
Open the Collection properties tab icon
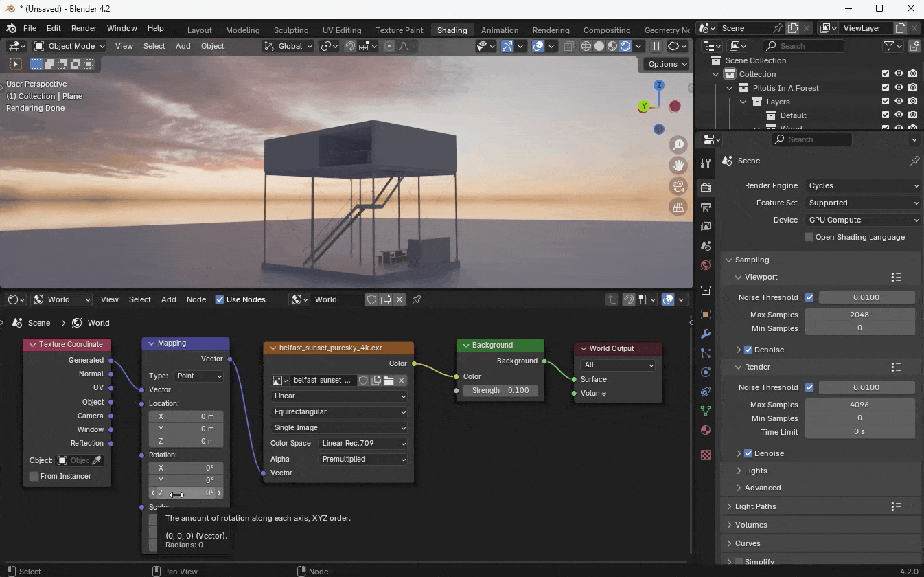[705, 290]
